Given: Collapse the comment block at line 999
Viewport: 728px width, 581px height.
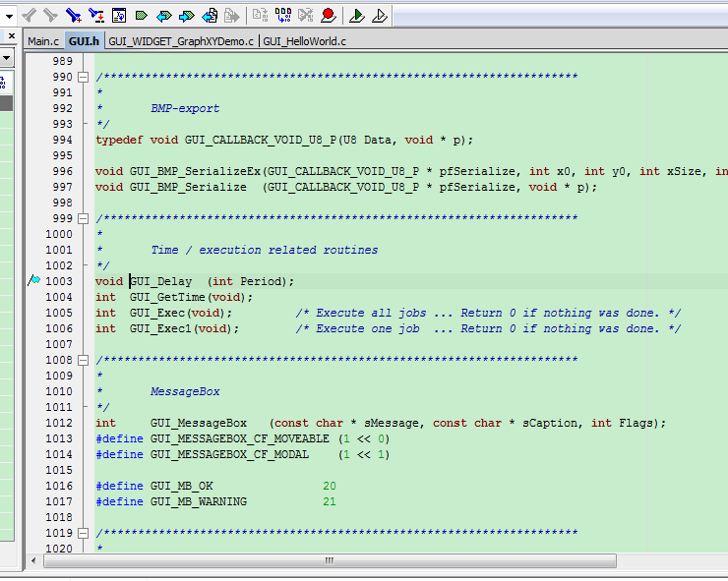Looking at the screenshot, I should (83, 218).
